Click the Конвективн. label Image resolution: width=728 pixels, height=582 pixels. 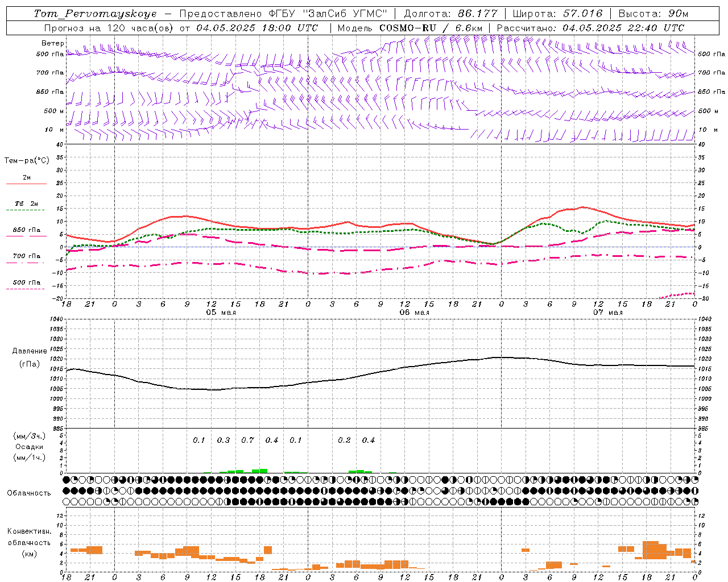[30, 532]
